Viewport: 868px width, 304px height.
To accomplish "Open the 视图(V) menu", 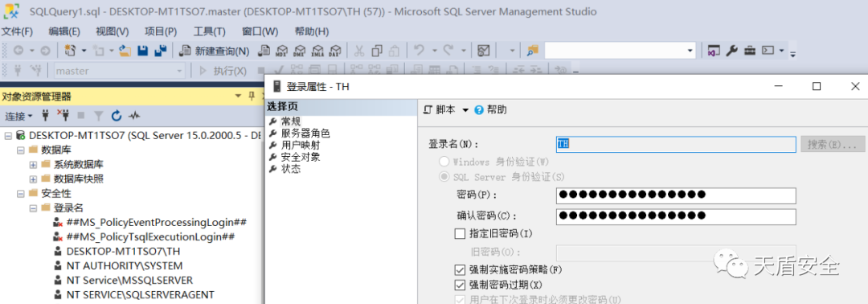I will click(x=113, y=31).
